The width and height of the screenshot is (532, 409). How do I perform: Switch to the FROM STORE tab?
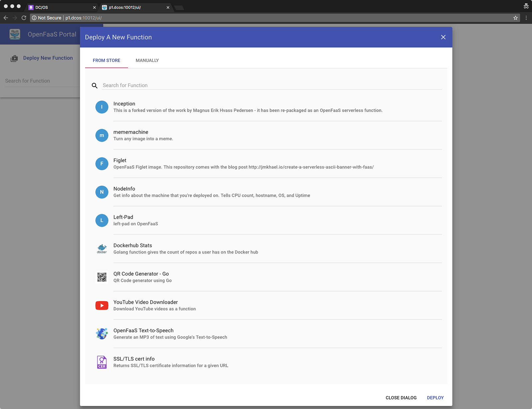click(106, 60)
